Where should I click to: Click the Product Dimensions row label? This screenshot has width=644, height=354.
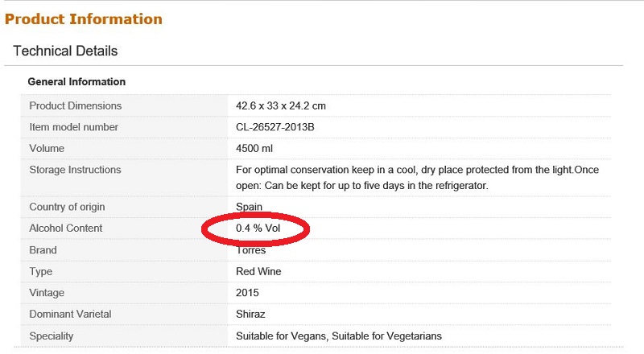tap(76, 105)
